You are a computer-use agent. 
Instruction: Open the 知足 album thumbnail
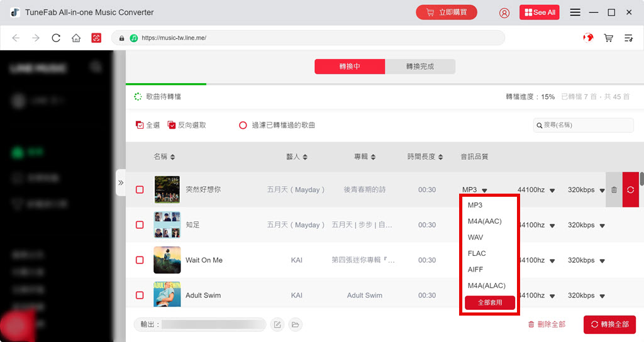167,225
